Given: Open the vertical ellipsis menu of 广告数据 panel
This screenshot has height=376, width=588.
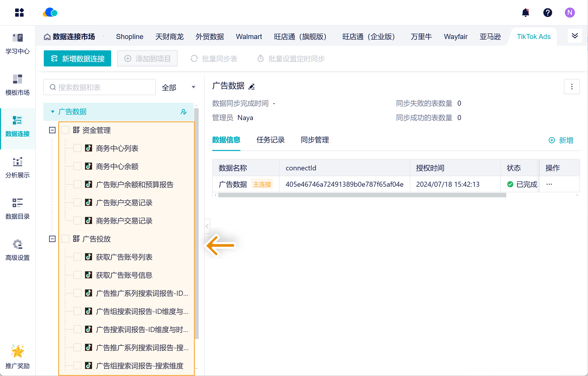Looking at the screenshot, I should click(x=572, y=87).
